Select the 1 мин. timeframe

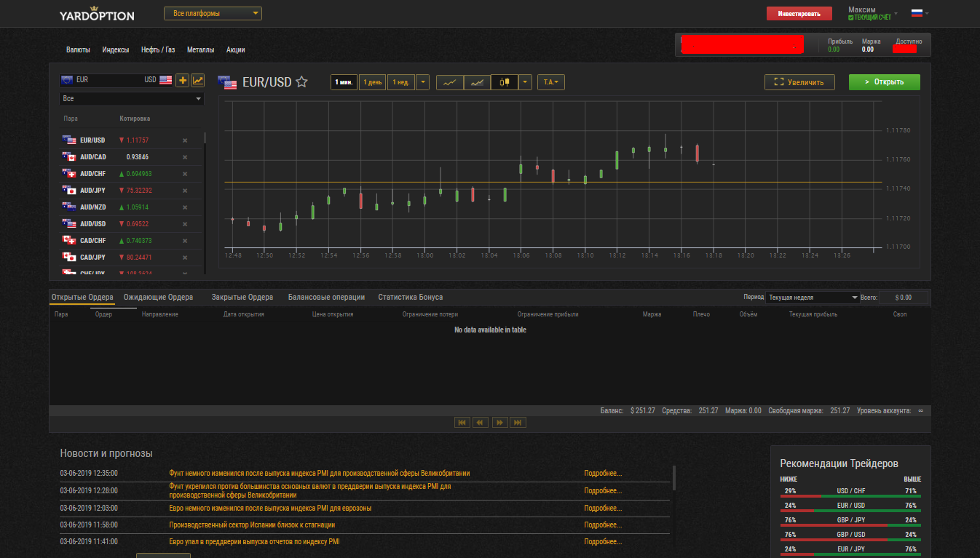(x=344, y=82)
